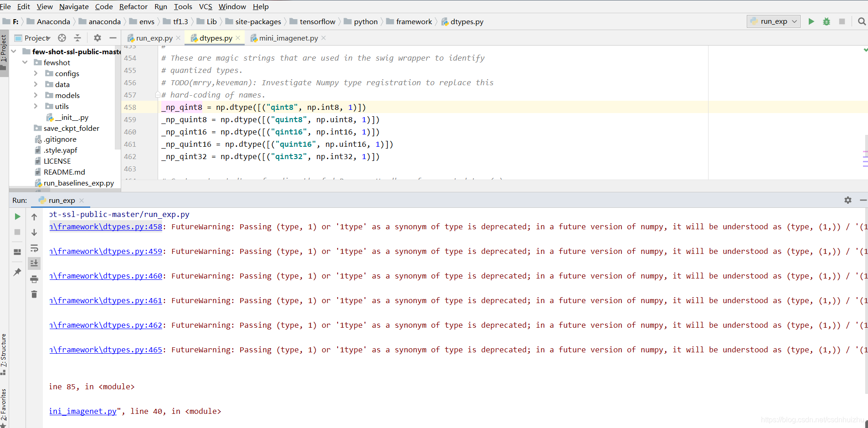The width and height of the screenshot is (868, 428).
Task: Click the up-the-stack-trace arrow
Action: (x=34, y=217)
